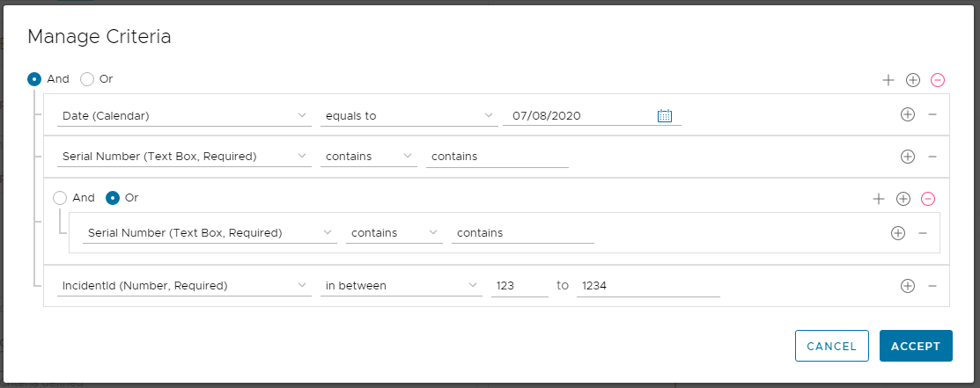The height and width of the screenshot is (388, 980).
Task: Click the top-level circled plus to add a group
Action: click(913, 80)
